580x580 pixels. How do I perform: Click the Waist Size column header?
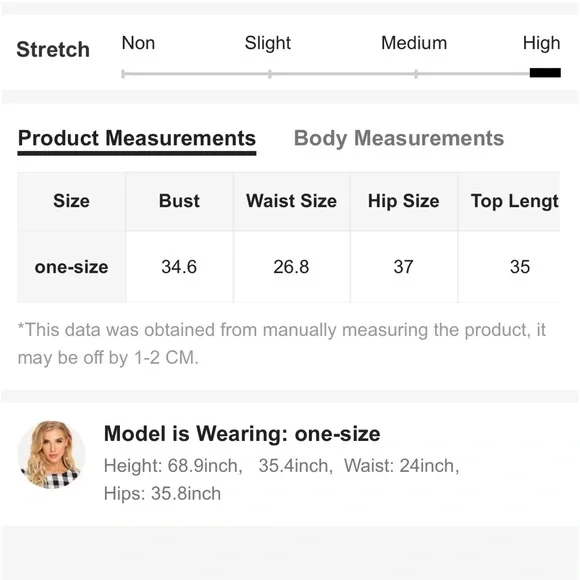291,202
